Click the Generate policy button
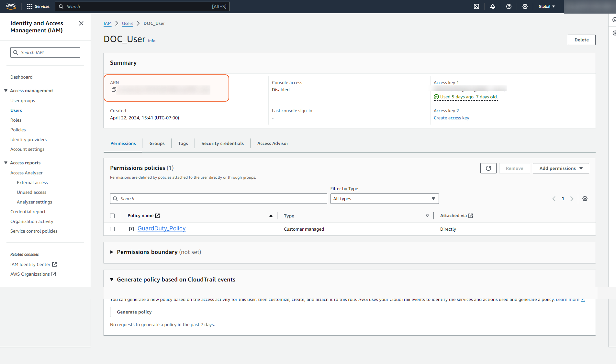 [134, 312]
